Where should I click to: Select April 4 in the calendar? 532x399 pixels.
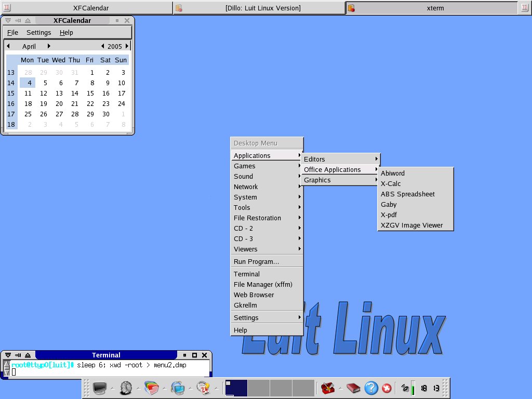point(28,83)
